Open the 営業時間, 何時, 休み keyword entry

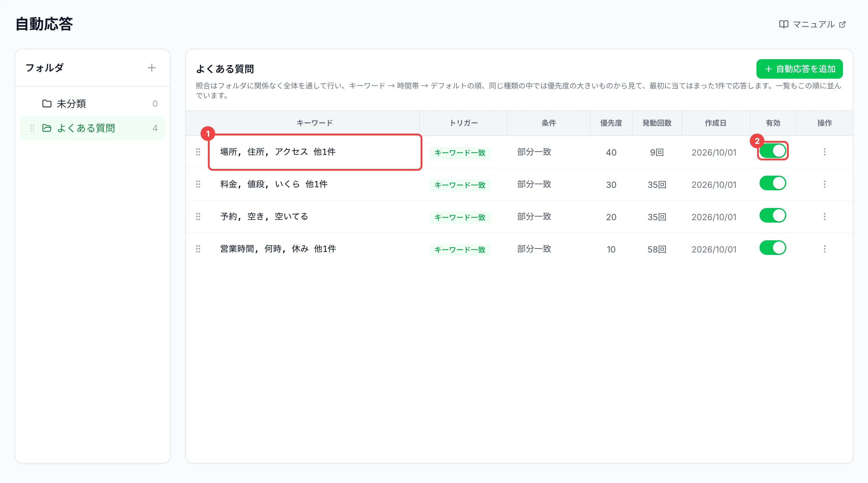(278, 249)
